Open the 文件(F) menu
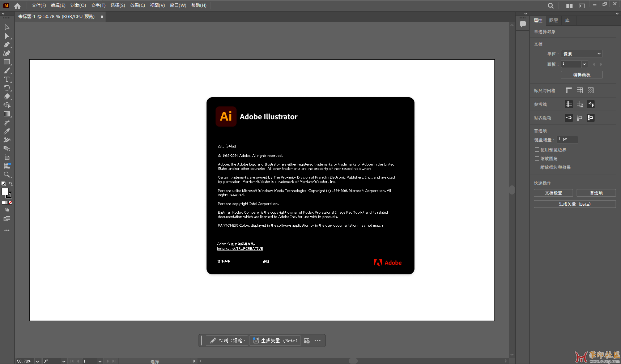Image resolution: width=621 pixels, height=364 pixels. pos(39,5)
